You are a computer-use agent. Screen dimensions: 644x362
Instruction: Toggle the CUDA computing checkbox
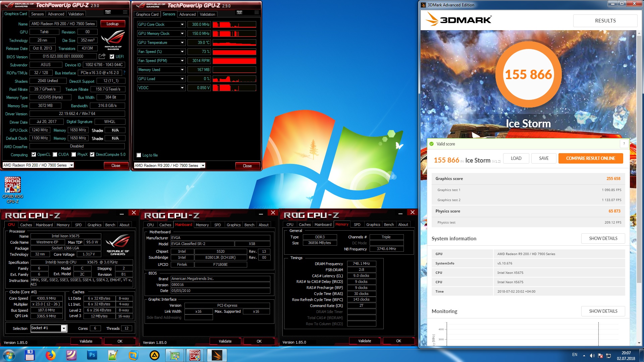(55, 155)
